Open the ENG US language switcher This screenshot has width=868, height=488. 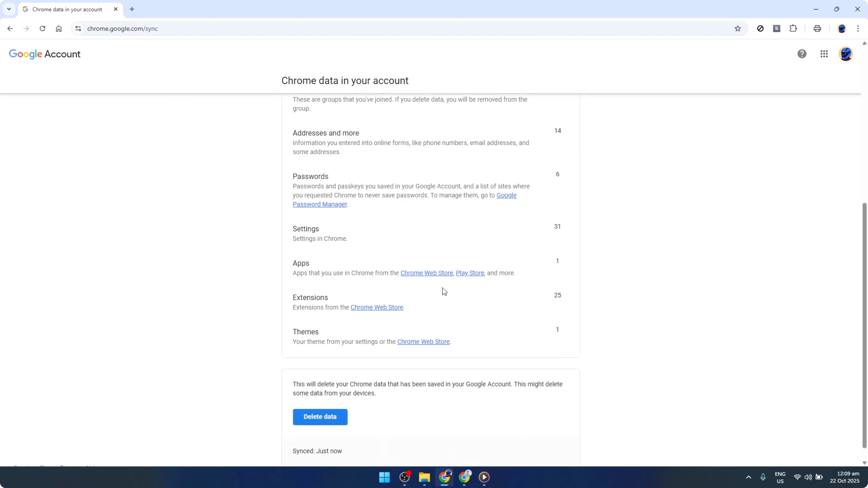tap(780, 477)
